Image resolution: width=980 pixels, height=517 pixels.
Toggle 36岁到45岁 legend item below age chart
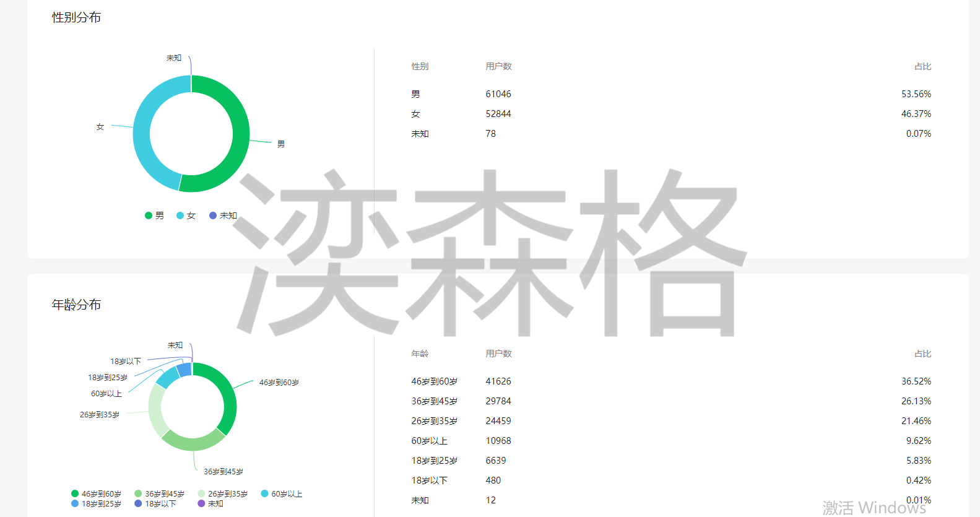[159, 494]
